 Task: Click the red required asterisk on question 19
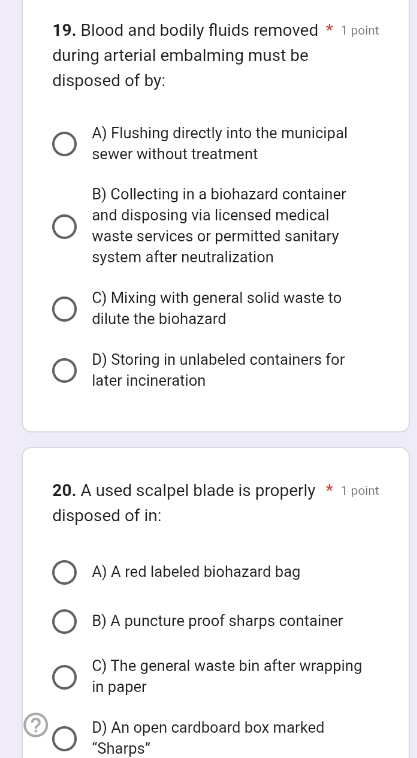pos(330,30)
